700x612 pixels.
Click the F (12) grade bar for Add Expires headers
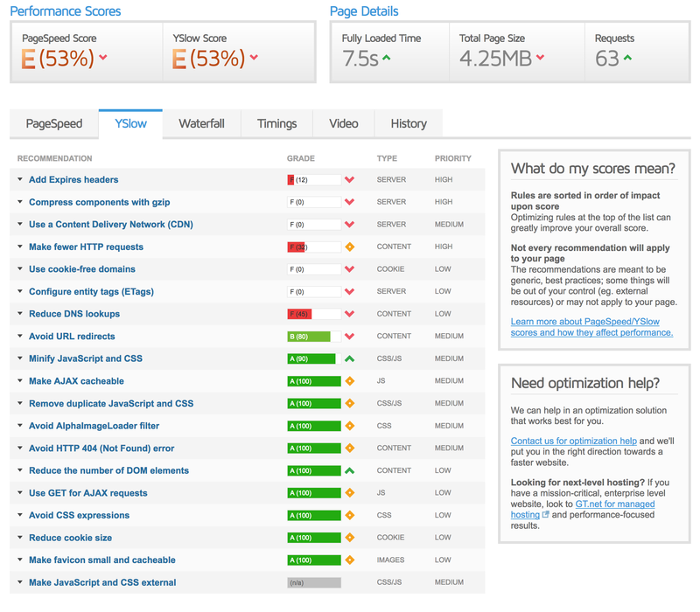coord(314,180)
